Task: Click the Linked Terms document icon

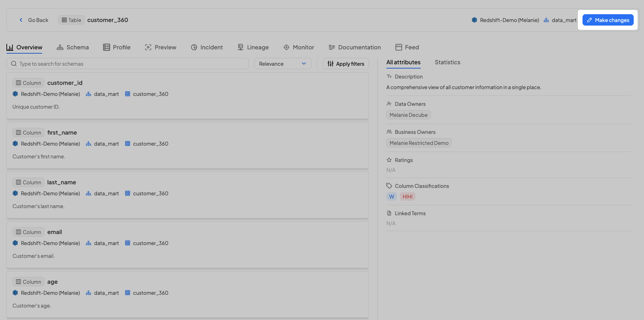Action: pyautogui.click(x=389, y=213)
